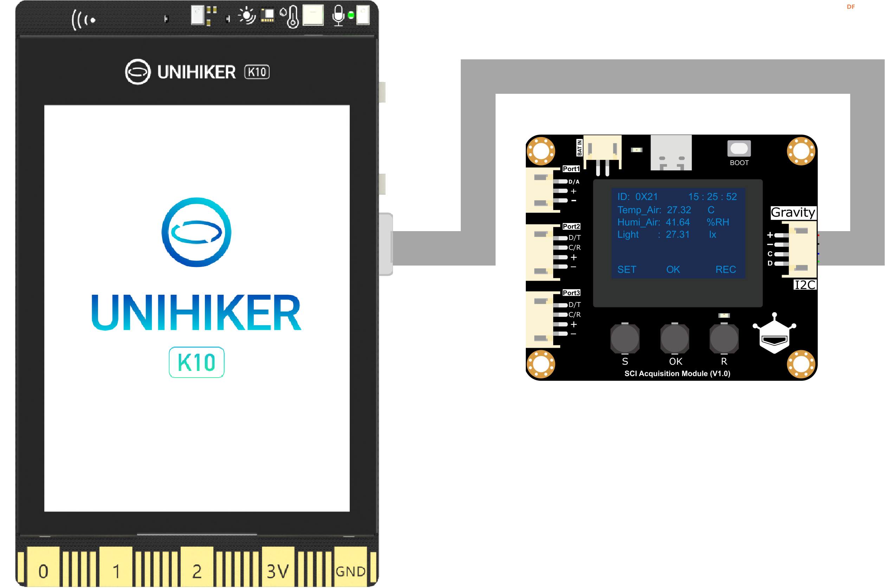Click the "Humi_Air: 41.64" reading

pos(653,222)
